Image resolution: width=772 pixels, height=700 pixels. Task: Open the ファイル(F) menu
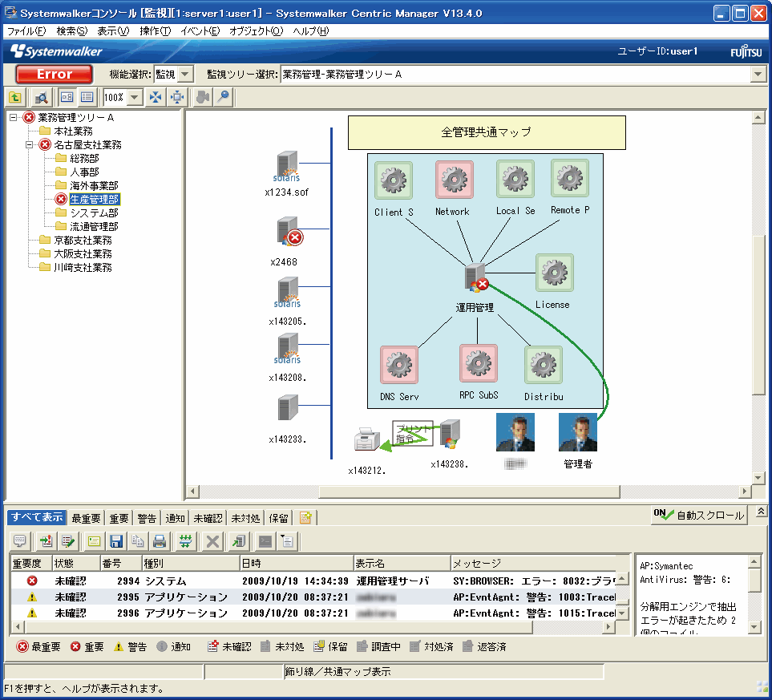tap(26, 31)
